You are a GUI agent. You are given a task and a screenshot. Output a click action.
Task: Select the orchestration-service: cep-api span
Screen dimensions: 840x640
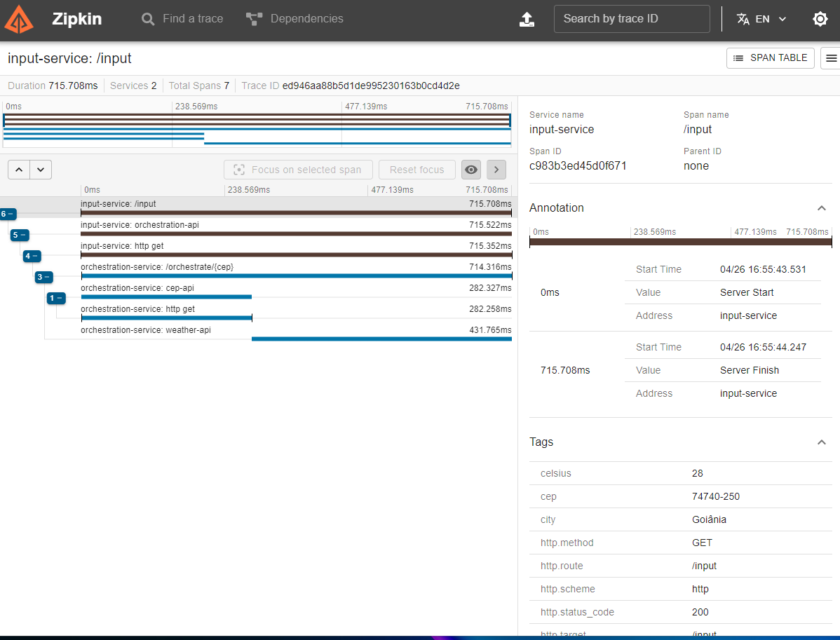[296, 292]
